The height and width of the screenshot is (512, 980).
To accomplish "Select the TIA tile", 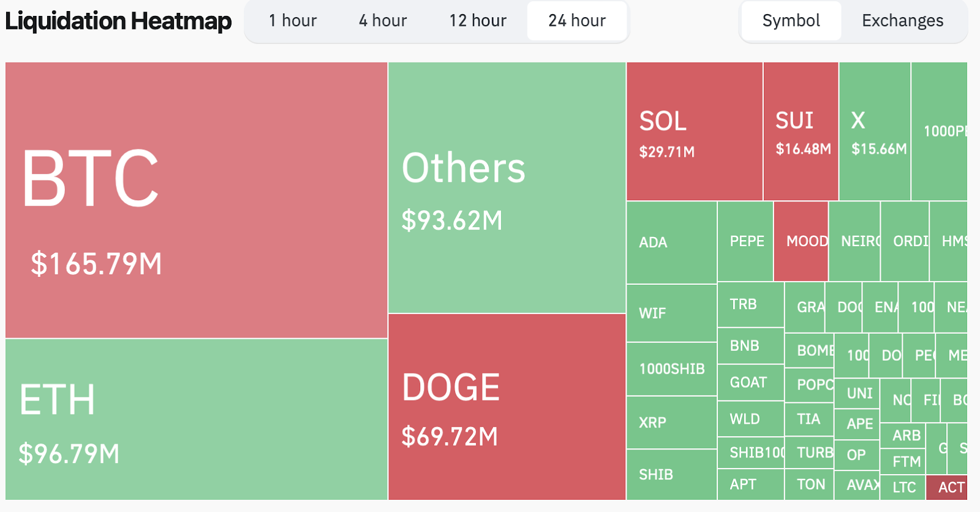I will [x=809, y=419].
